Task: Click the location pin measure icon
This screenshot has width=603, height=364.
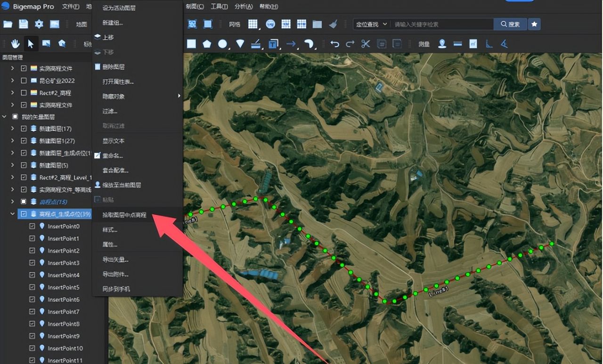Action: click(x=442, y=44)
